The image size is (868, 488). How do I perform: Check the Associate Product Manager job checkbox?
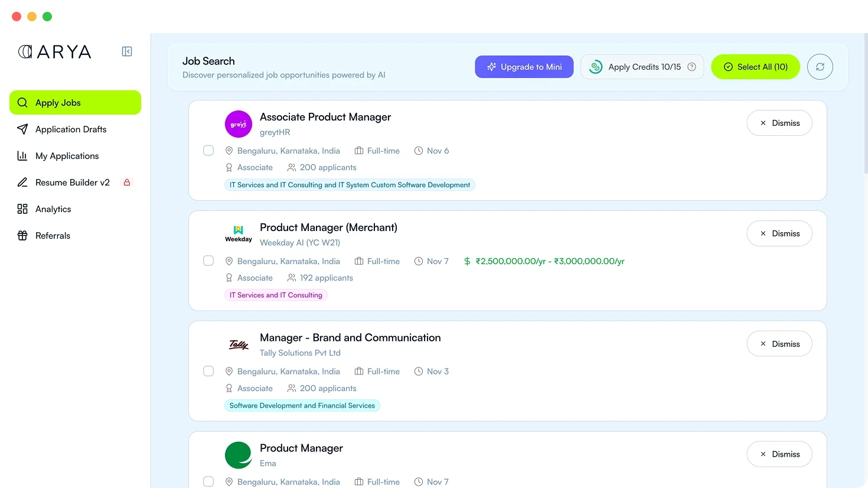(x=208, y=150)
